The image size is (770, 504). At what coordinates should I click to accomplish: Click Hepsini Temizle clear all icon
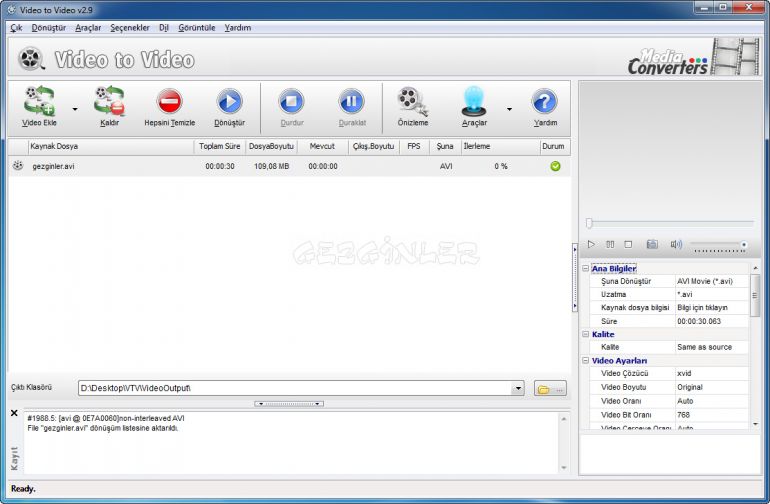point(169,101)
